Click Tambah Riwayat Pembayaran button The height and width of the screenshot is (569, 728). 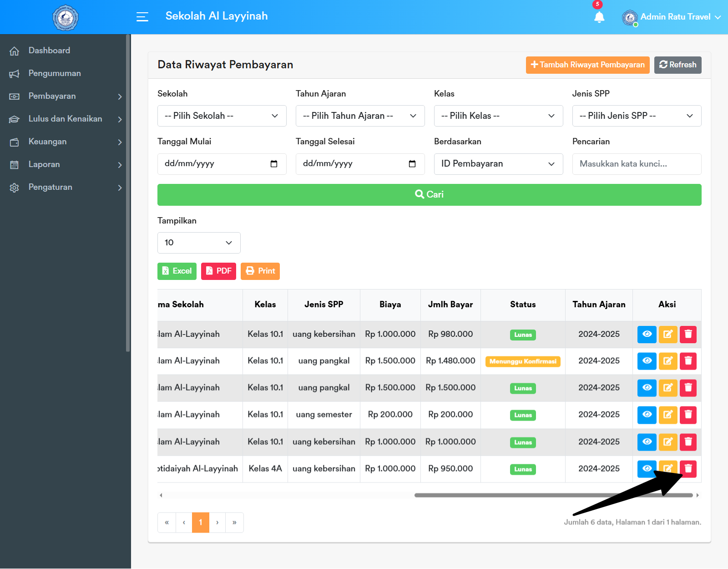[x=587, y=65]
